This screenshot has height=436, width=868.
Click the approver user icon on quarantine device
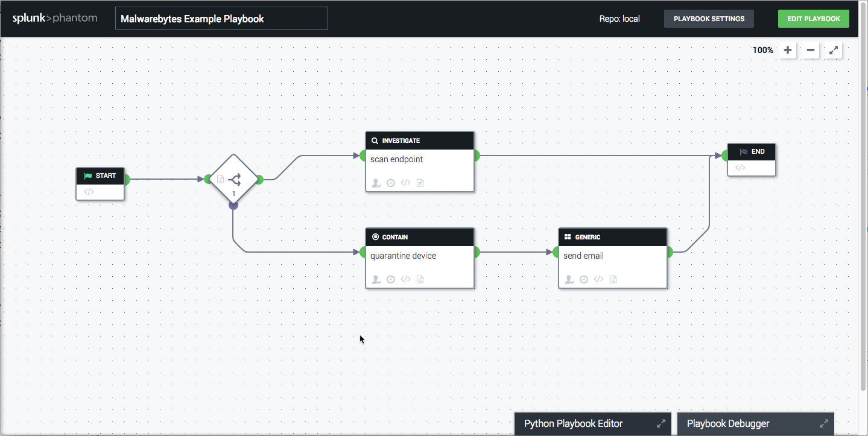[376, 279]
